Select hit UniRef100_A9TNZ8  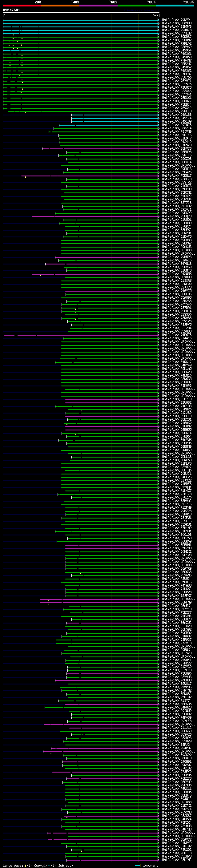[x=176, y=125]
